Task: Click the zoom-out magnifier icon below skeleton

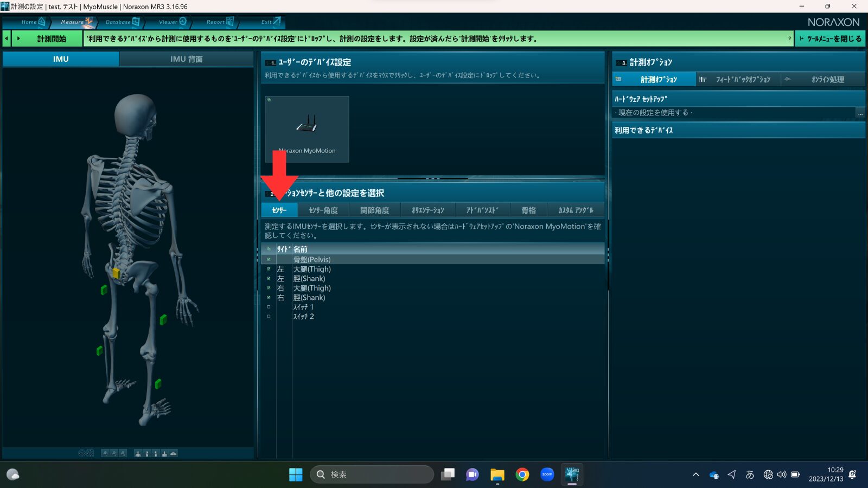Action: pos(105,453)
